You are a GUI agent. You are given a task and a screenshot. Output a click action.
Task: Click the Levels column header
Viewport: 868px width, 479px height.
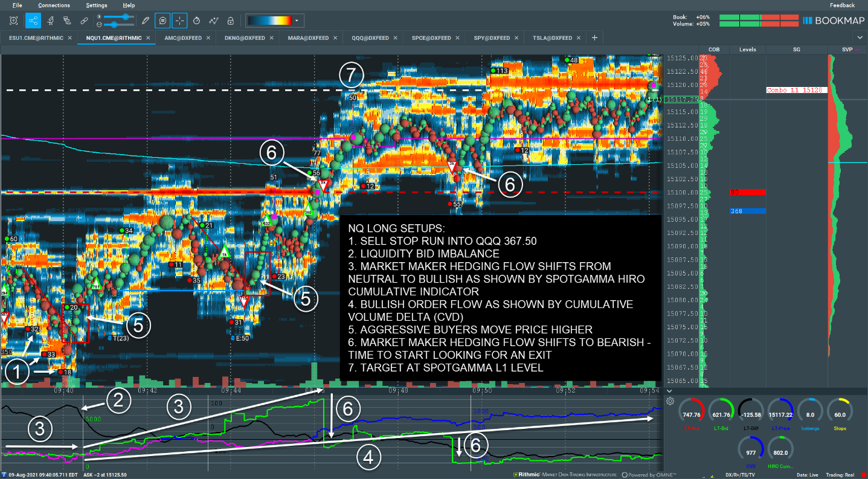747,50
